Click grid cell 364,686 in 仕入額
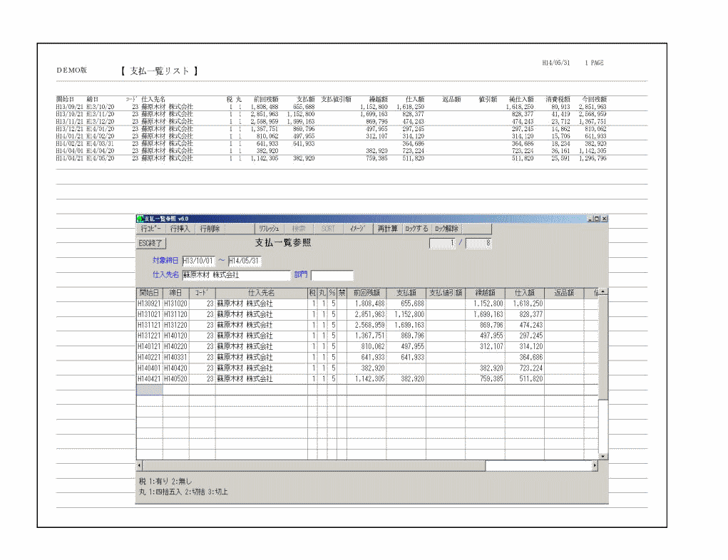728x560 pixels. (x=524, y=357)
